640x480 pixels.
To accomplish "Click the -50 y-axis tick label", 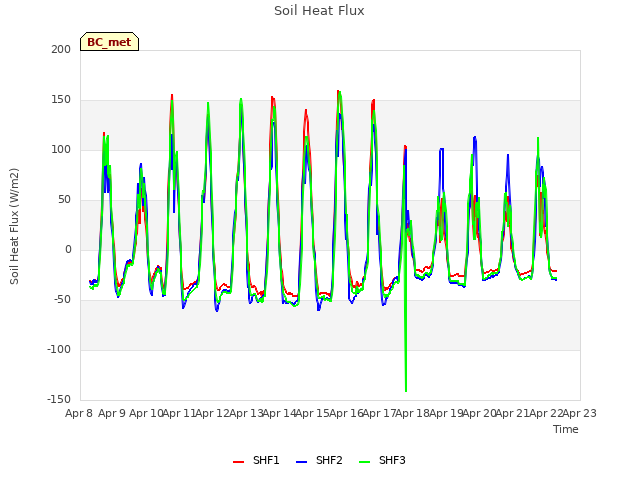I will click(62, 300).
